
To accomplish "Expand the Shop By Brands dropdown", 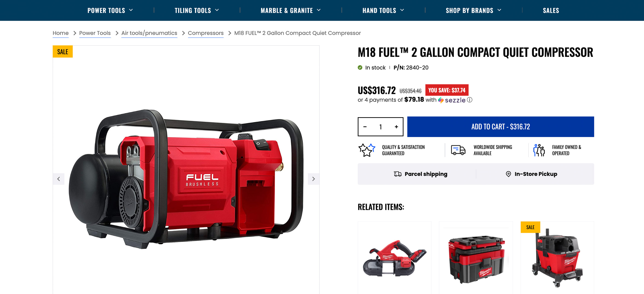I will (x=474, y=10).
